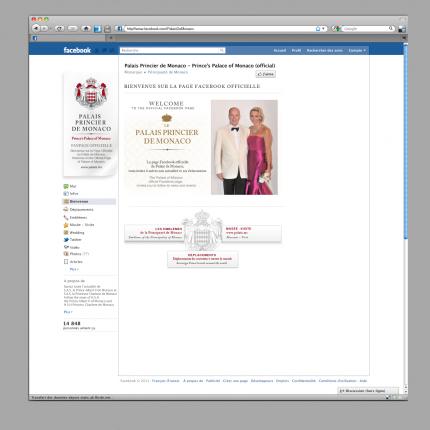The image size is (430, 430).
Task: Open the Articles sidebar tab
Action: (76, 262)
